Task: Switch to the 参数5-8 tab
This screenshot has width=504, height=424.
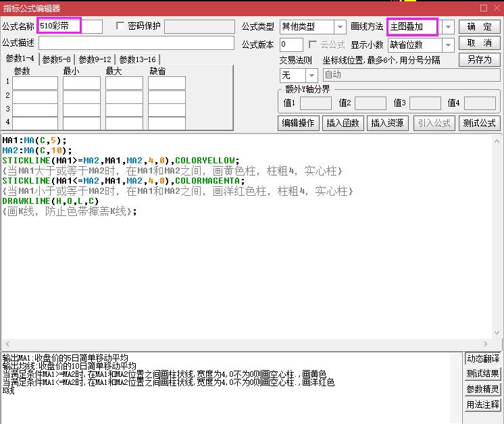Action: pos(57,59)
